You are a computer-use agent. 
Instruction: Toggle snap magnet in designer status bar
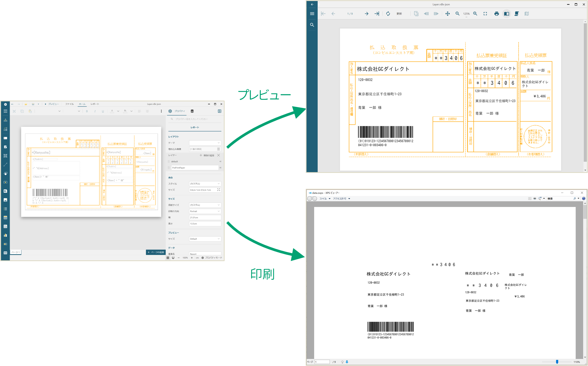(x=173, y=258)
